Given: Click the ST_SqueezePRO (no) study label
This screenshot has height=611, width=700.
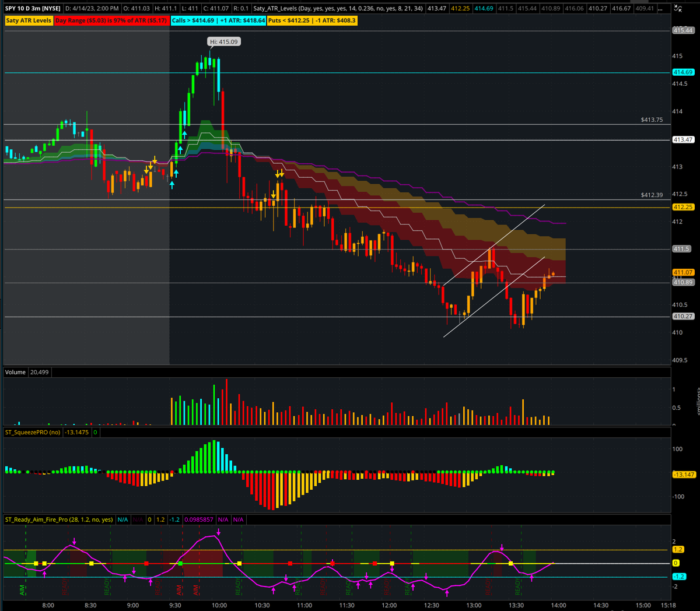Looking at the screenshot, I should pyautogui.click(x=33, y=433).
